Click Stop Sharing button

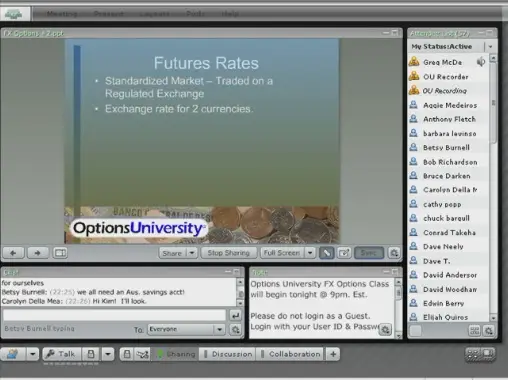tap(229, 253)
